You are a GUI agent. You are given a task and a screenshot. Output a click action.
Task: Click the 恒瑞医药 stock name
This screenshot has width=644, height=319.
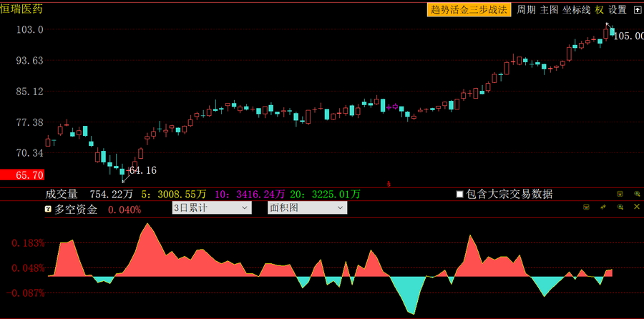pyautogui.click(x=21, y=8)
